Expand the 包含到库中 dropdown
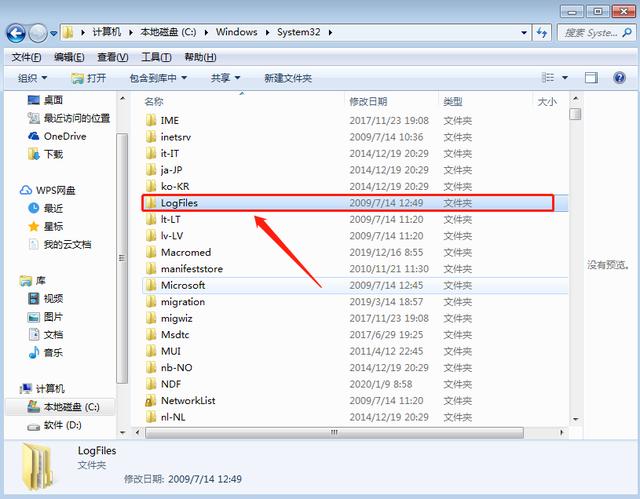The image size is (640, 499). coord(158,78)
